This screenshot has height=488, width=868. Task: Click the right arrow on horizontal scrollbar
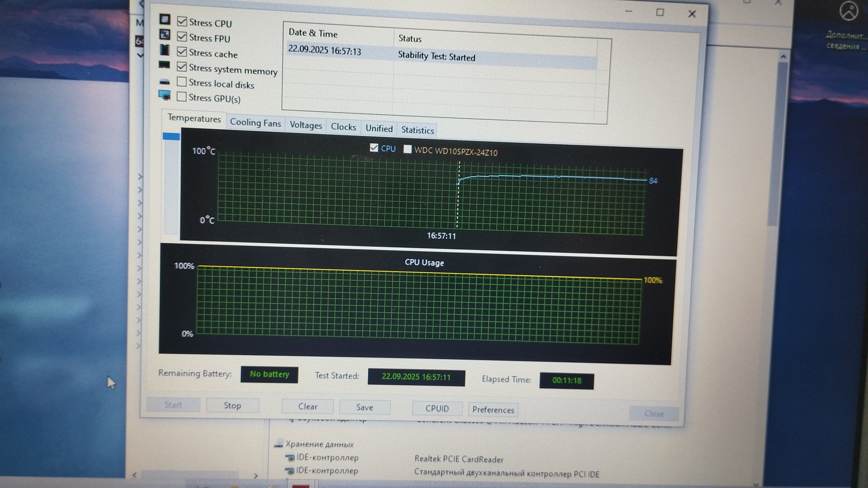[x=256, y=475]
